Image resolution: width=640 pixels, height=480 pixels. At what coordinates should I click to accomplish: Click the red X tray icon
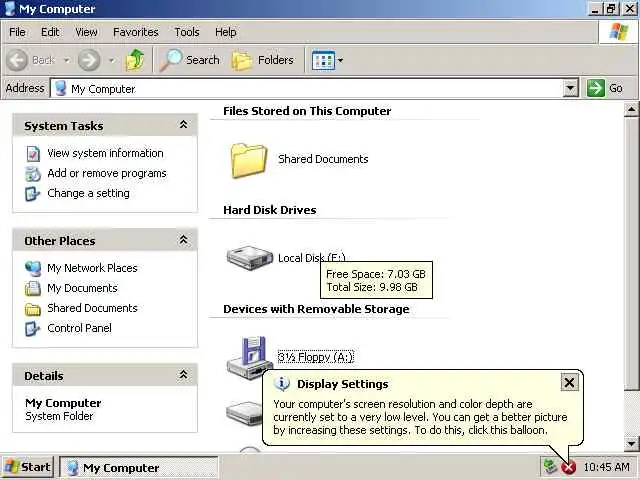coord(569,467)
